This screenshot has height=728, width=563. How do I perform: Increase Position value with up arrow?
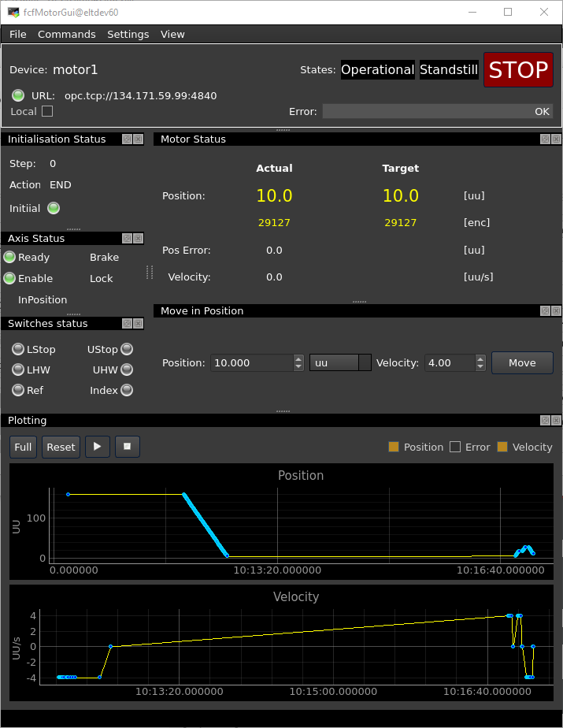click(x=298, y=358)
